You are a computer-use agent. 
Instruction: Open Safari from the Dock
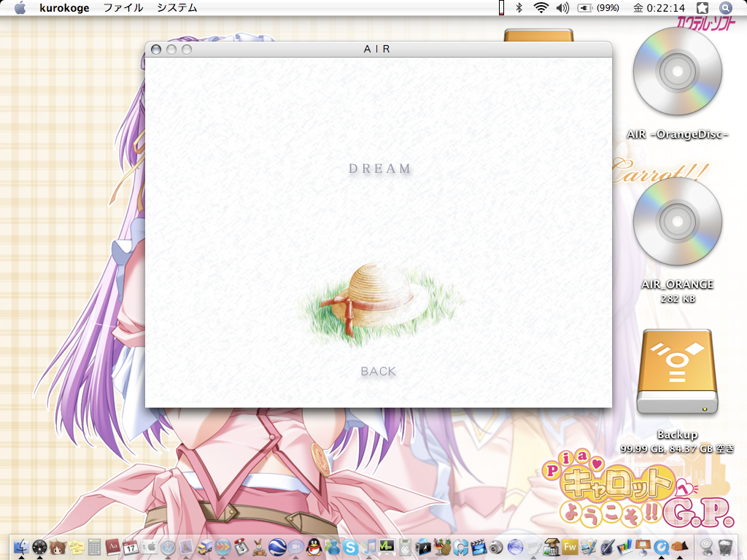tap(168, 547)
